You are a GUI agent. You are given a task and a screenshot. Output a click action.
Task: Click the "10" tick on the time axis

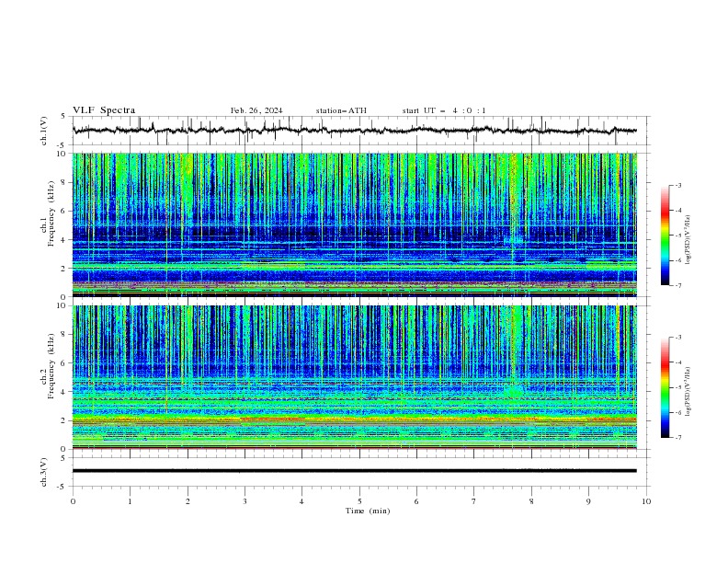[646, 501]
